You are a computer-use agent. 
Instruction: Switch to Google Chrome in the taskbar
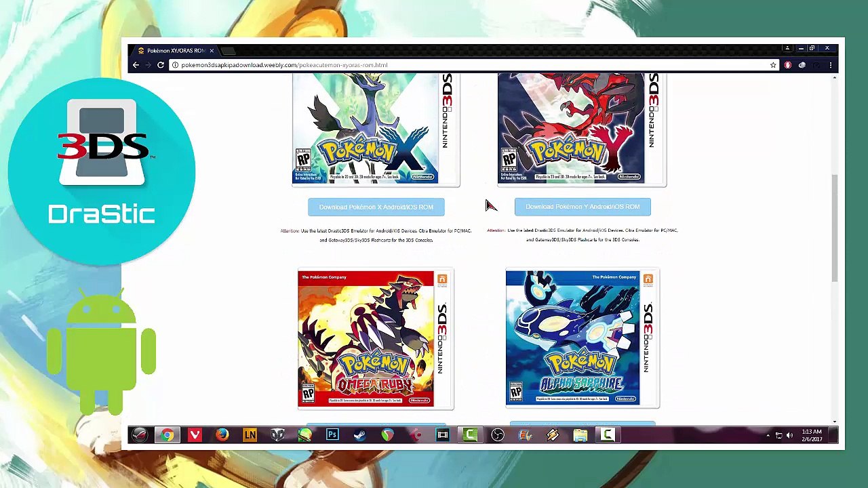[167, 435]
